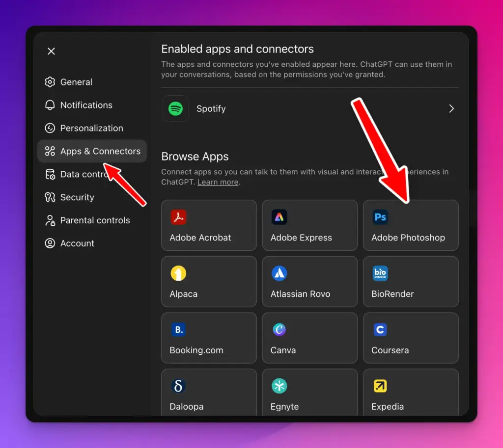The image size is (503, 448).
Task: Open the Adobe Express connector
Action: 309,225
